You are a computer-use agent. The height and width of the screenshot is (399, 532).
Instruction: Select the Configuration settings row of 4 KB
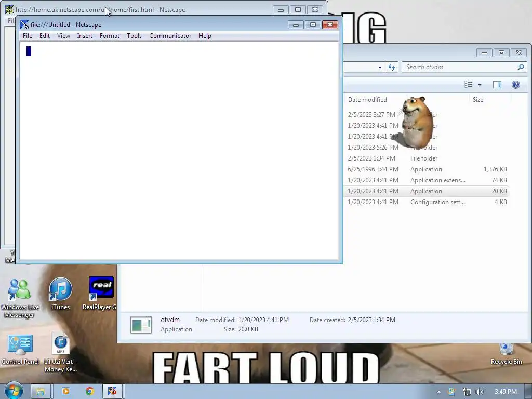pos(427,202)
